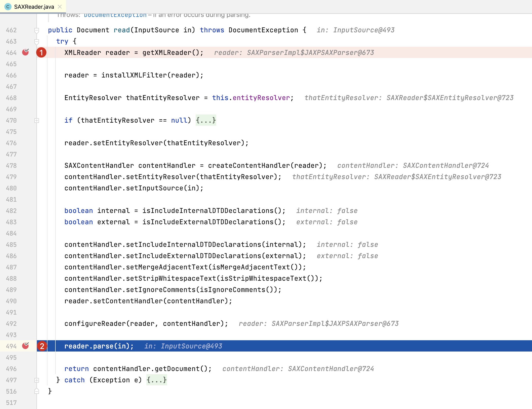Click getDocument() on the return line
The image size is (532, 409).
tap(181, 369)
